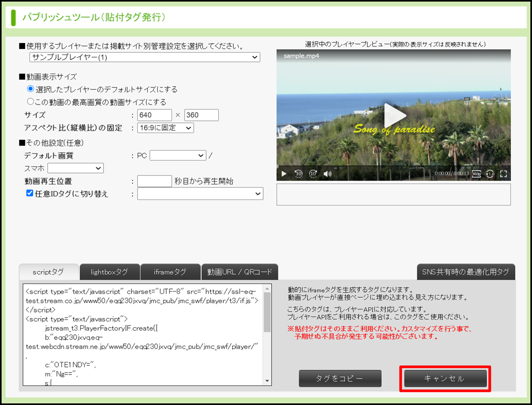Click the large center play overlay
Image resolution: width=532 pixels, height=405 pixels.
tap(394, 115)
